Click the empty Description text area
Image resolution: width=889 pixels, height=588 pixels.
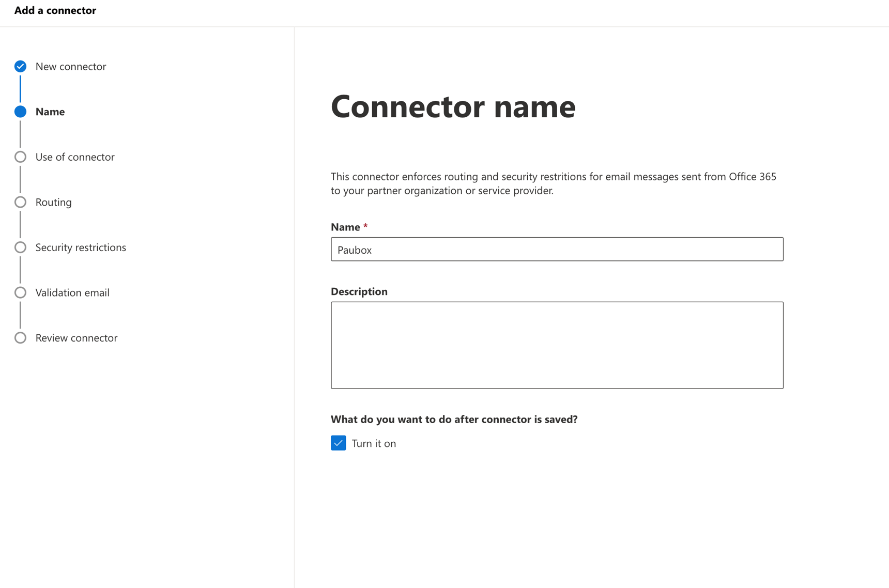coord(557,345)
